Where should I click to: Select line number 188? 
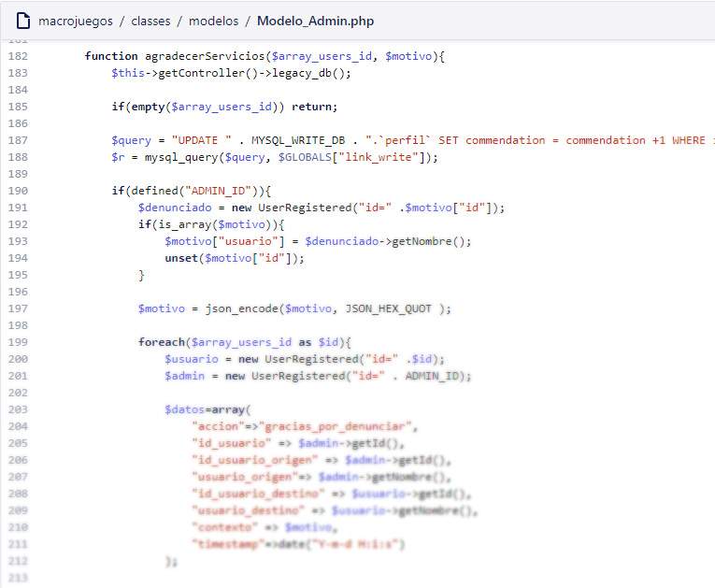[x=18, y=157]
